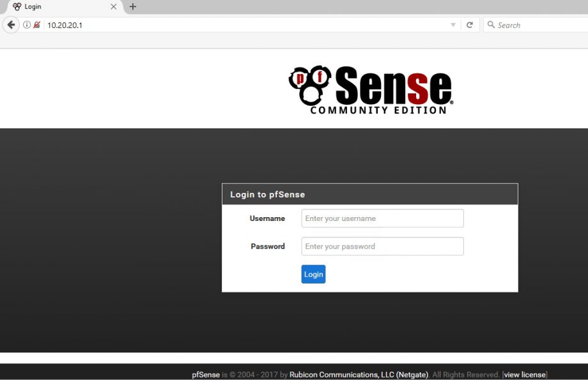Click the Enter your username field
The image size is (588, 380).
[382, 218]
